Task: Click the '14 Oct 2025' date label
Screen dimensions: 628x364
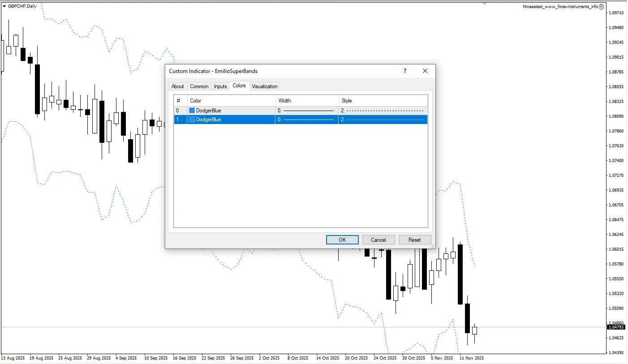Action: (328, 358)
